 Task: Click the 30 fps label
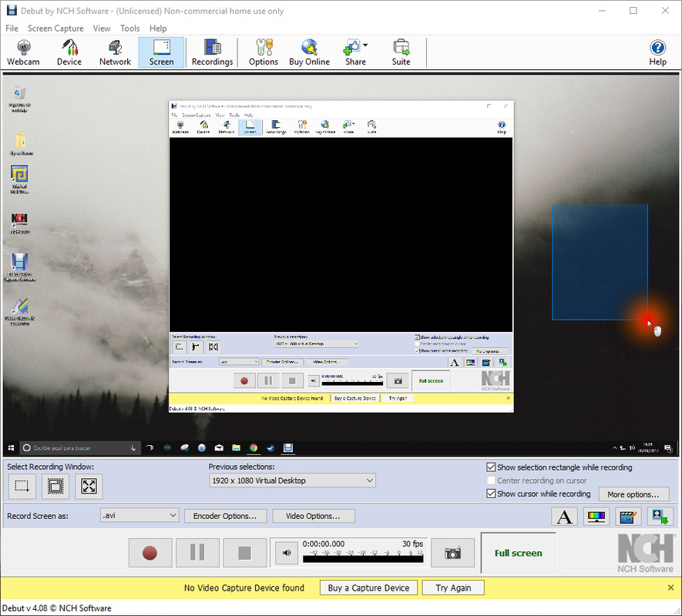(412, 544)
